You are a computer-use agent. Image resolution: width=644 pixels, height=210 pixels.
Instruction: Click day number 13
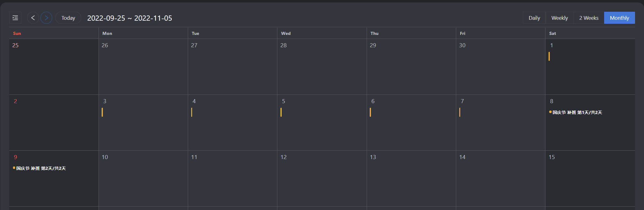(373, 157)
